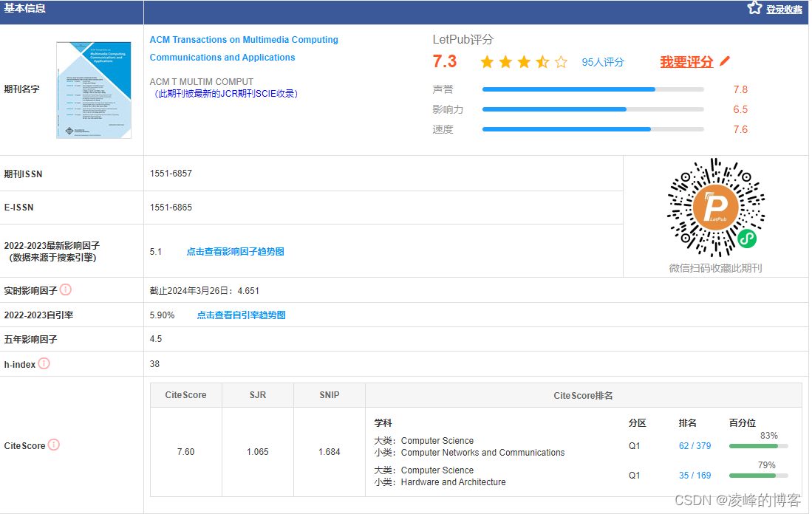Screen dimensions: 812x514
Task: Click the 微信扫码收藏此期刊 caption
Action: coord(715,268)
